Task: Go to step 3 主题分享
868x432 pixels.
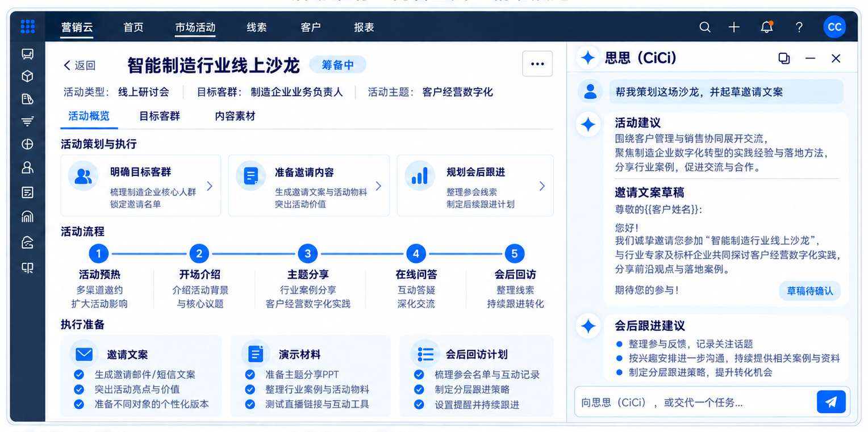Action: [x=308, y=253]
